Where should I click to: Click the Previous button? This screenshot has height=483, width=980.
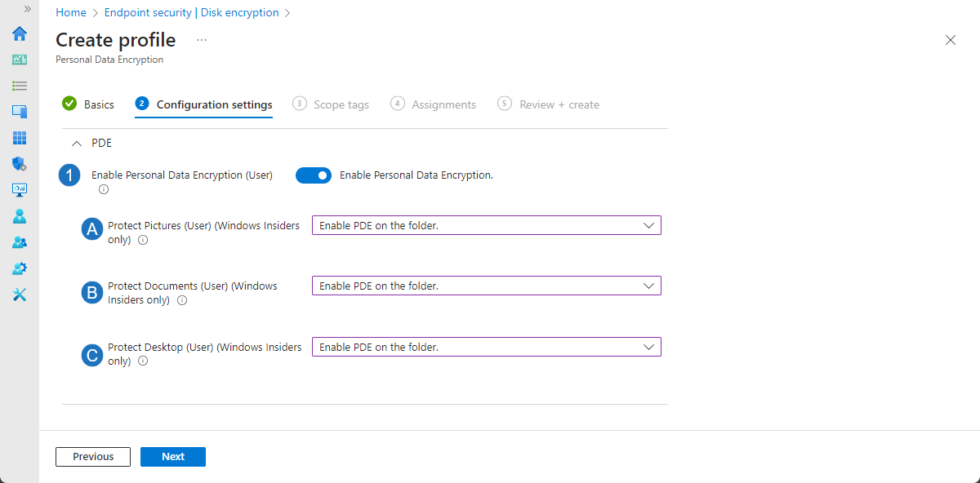pos(93,457)
